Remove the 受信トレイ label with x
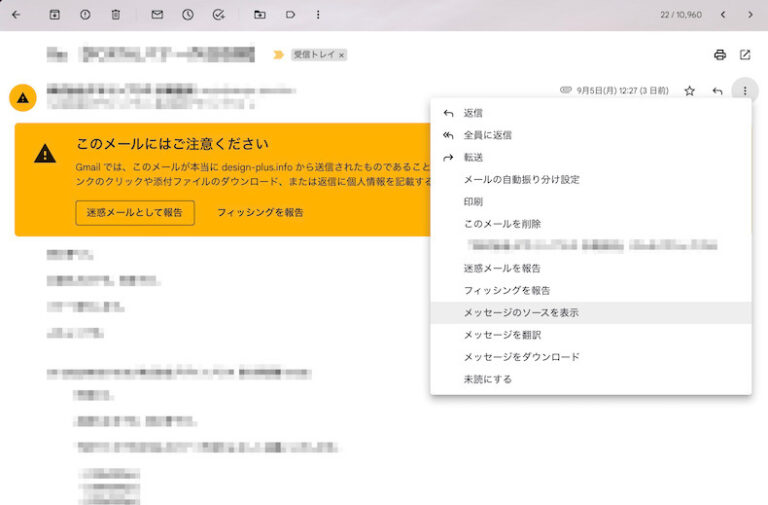This screenshot has height=505, width=768. pos(341,55)
